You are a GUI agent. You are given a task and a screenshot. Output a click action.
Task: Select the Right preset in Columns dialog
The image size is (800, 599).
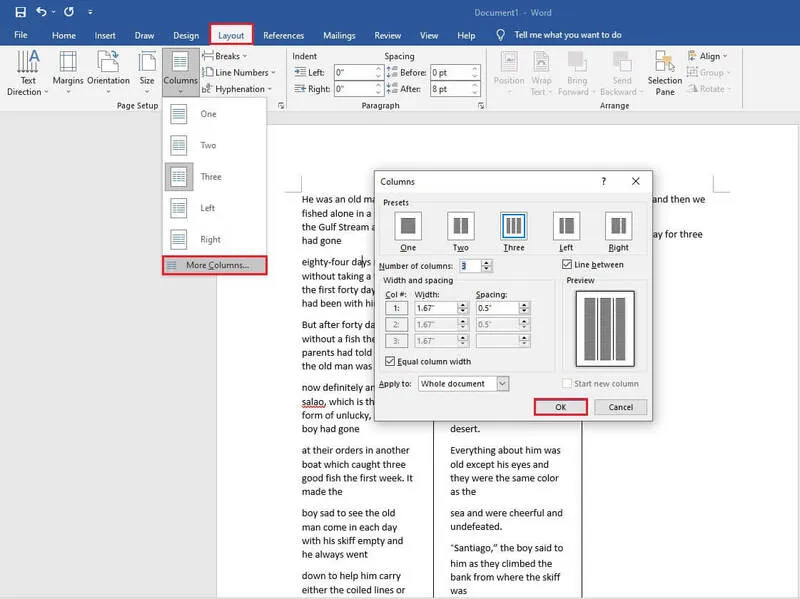click(x=618, y=232)
